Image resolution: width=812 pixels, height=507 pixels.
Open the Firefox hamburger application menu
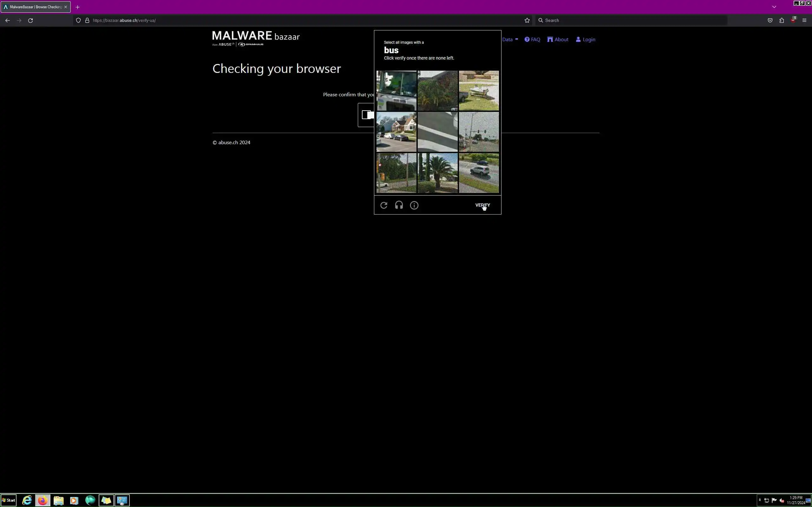pos(804,21)
